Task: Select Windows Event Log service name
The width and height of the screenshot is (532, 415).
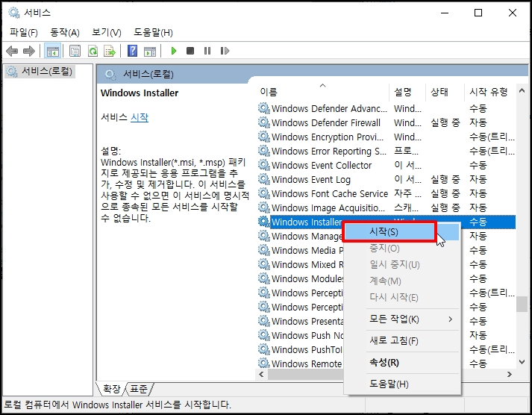Action: pyautogui.click(x=311, y=179)
